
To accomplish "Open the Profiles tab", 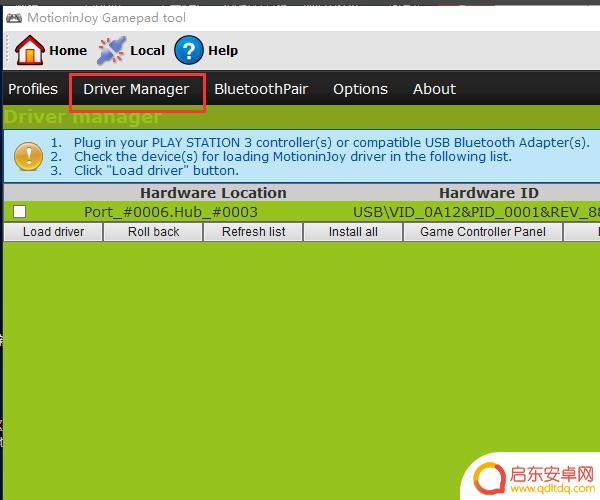I will click(x=33, y=89).
